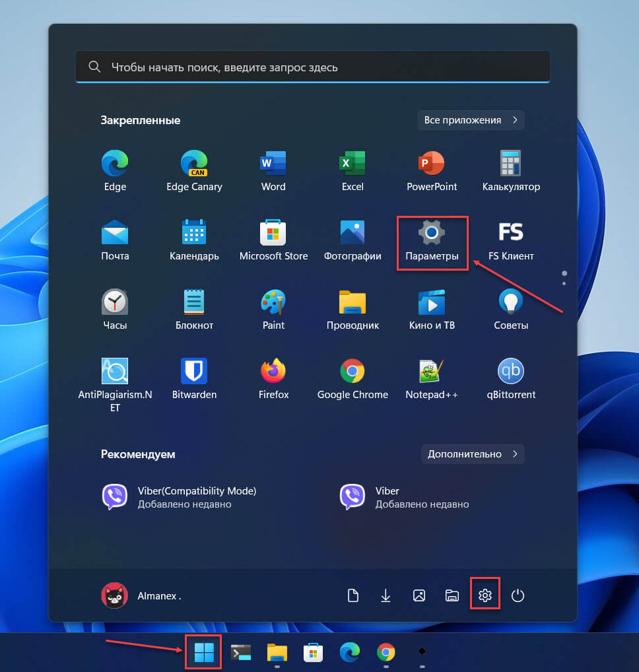Launch Excel
Image resolution: width=639 pixels, height=672 pixels.
pos(353,170)
